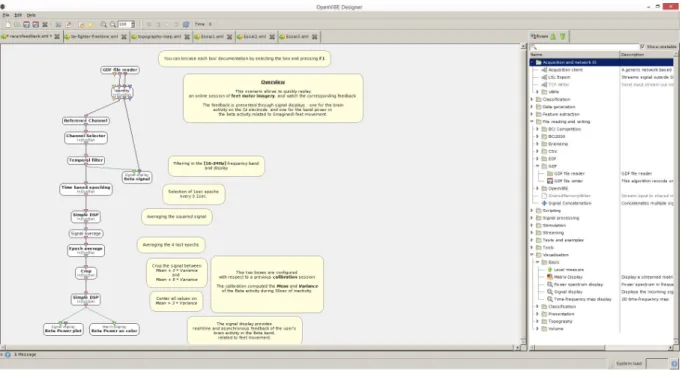
Task: Click the open scenario folder icon
Action: coord(17,24)
